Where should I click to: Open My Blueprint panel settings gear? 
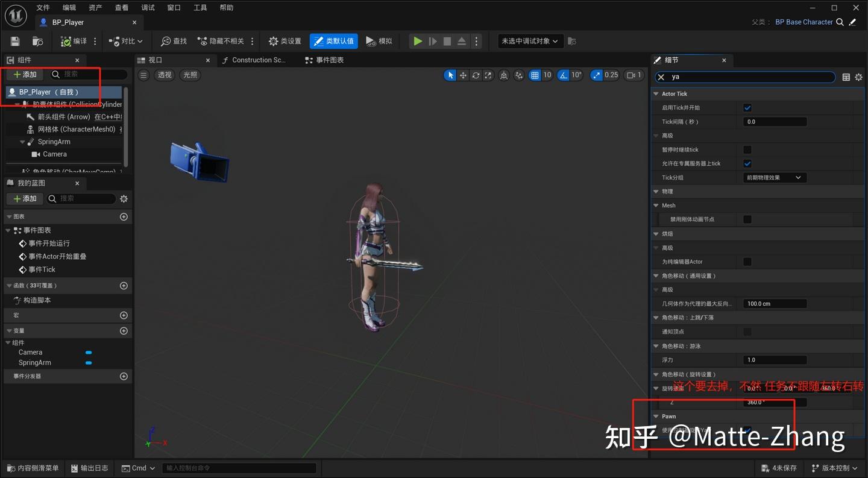point(124,198)
